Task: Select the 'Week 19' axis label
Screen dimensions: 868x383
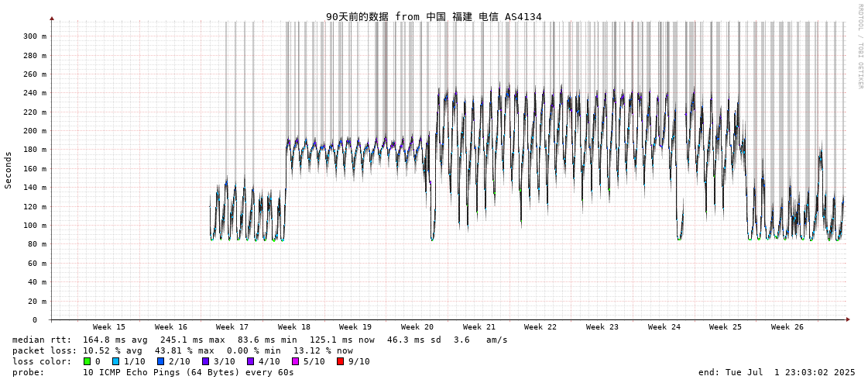Action: 355,327
